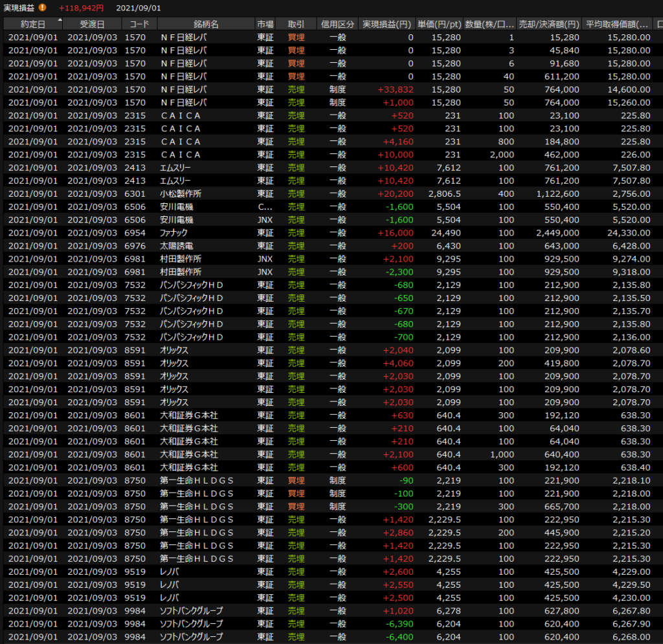Click the sort arrow in 約定日 header
663x644 pixels.
coord(60,21)
